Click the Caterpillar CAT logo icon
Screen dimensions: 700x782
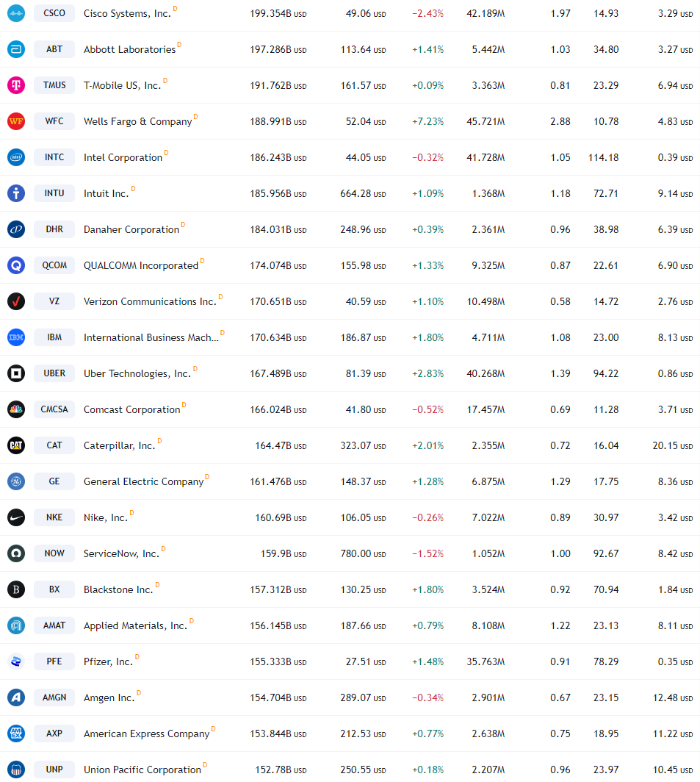16,445
